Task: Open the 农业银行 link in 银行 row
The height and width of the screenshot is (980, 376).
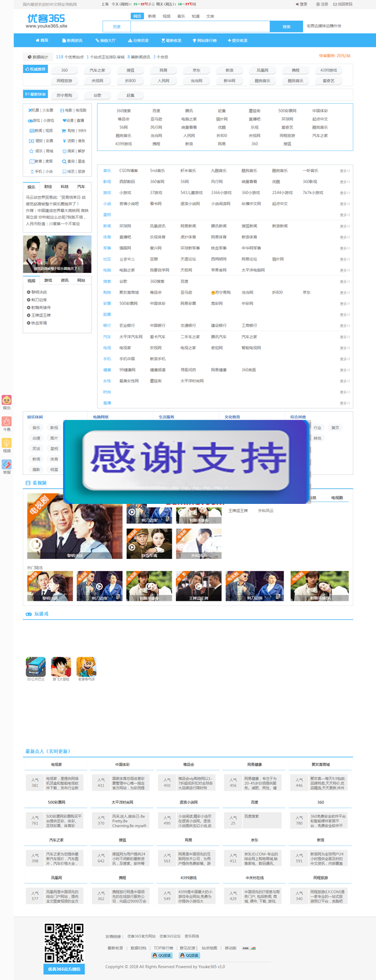Action: (x=127, y=326)
